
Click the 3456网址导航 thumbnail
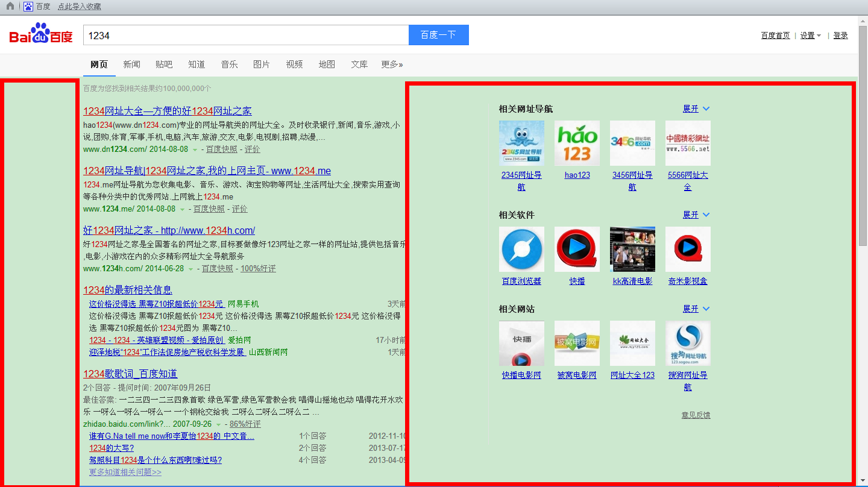[632, 143]
